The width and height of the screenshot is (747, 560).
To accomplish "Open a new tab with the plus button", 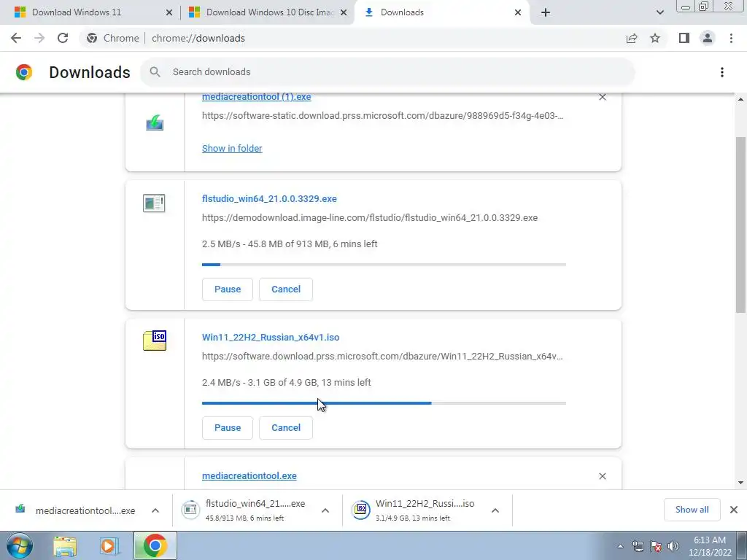I will pyautogui.click(x=546, y=12).
